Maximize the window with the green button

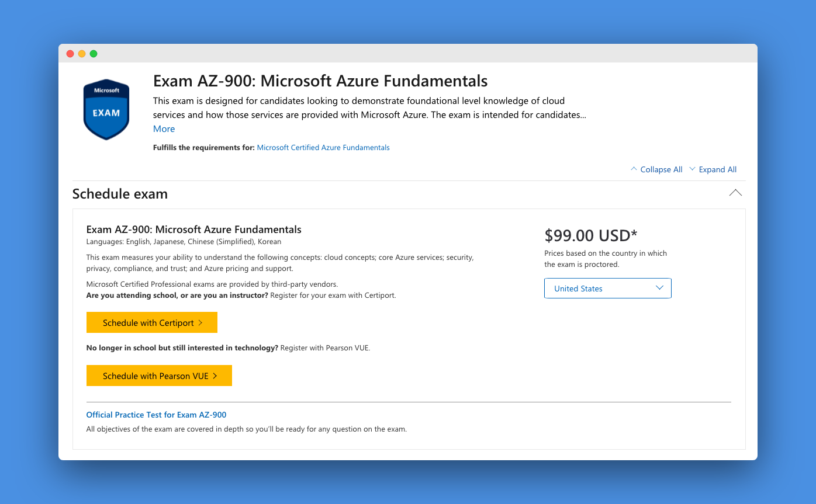click(94, 54)
